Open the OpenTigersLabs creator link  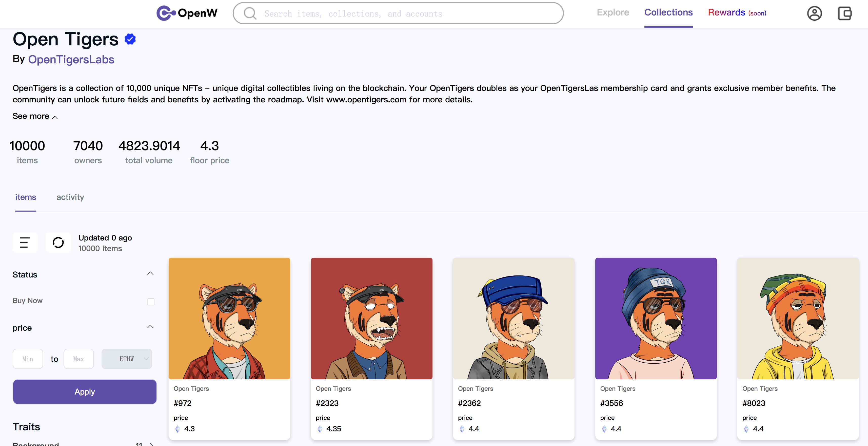coord(71,59)
